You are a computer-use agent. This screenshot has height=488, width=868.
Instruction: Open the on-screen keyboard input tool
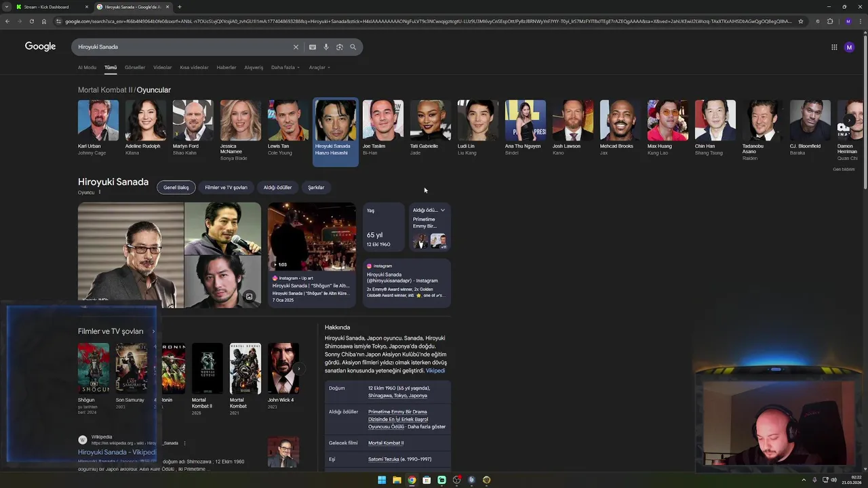(x=313, y=47)
